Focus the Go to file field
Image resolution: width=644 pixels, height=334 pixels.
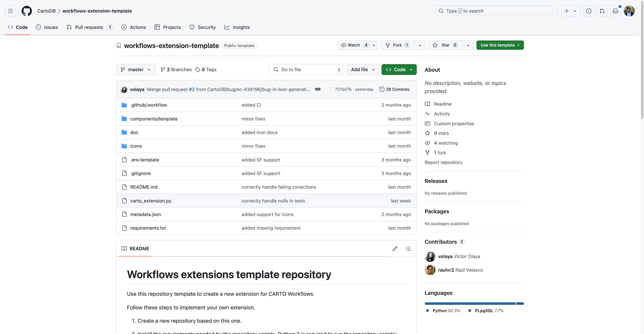click(306, 69)
